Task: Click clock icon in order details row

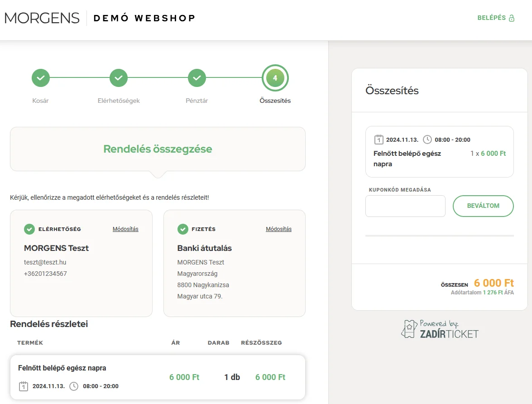Action: (74, 386)
